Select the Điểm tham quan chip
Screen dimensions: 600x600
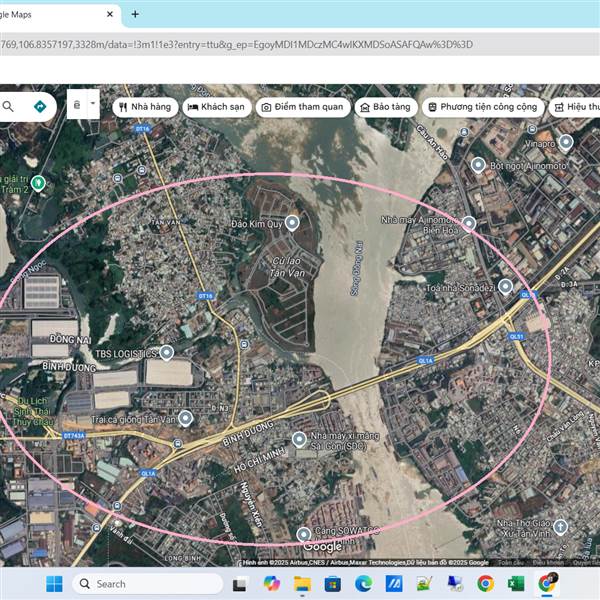tap(303, 107)
